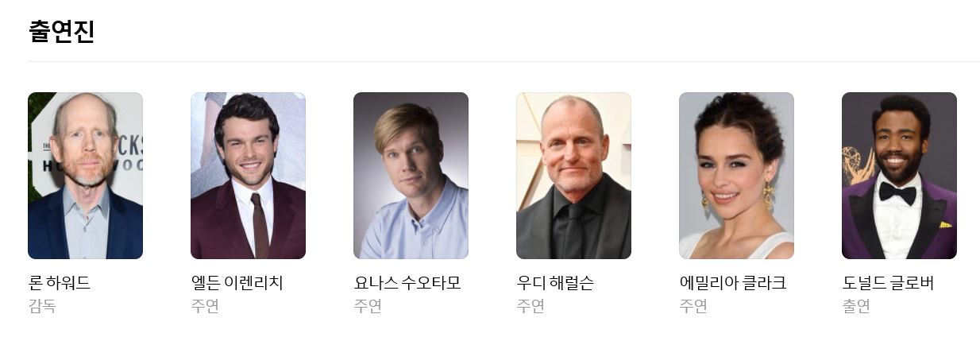Image resolution: width=980 pixels, height=345 pixels.
Task: Click the 감독 role label under 론 하워드
Action: 42,306
